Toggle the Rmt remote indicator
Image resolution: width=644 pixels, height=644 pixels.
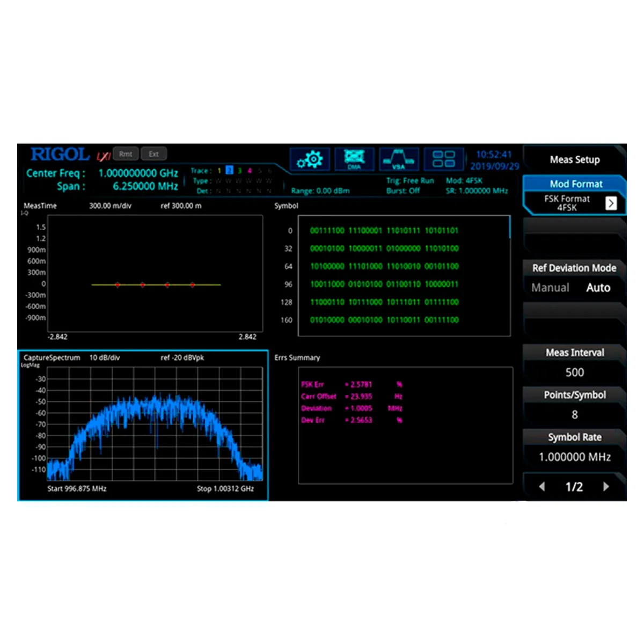coord(126,154)
